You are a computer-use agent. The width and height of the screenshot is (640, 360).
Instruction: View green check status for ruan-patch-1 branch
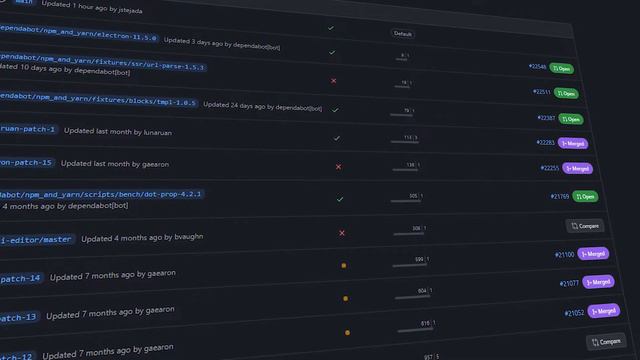337,138
